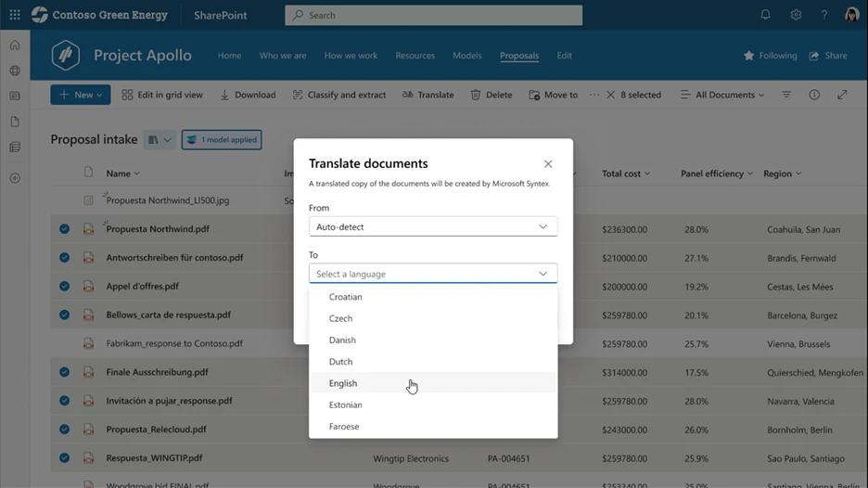Open the Panel efficiency column menu
Viewport: 868px width, 488px height.
pos(717,173)
